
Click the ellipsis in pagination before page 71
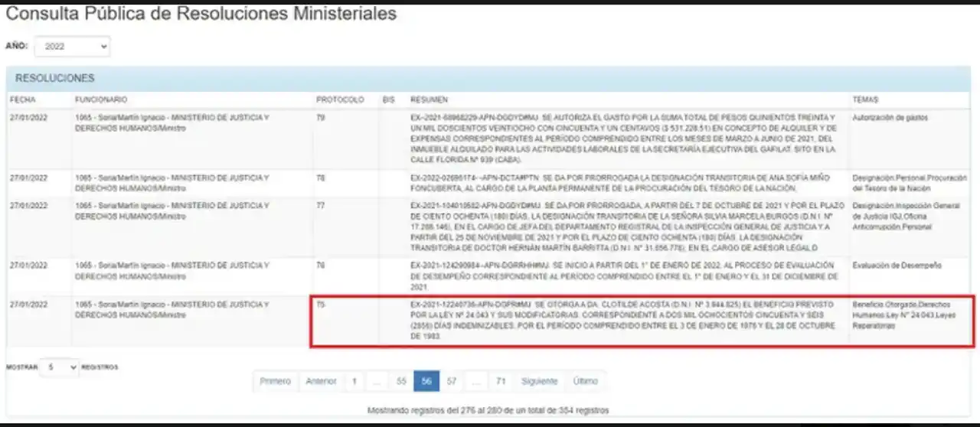(476, 381)
